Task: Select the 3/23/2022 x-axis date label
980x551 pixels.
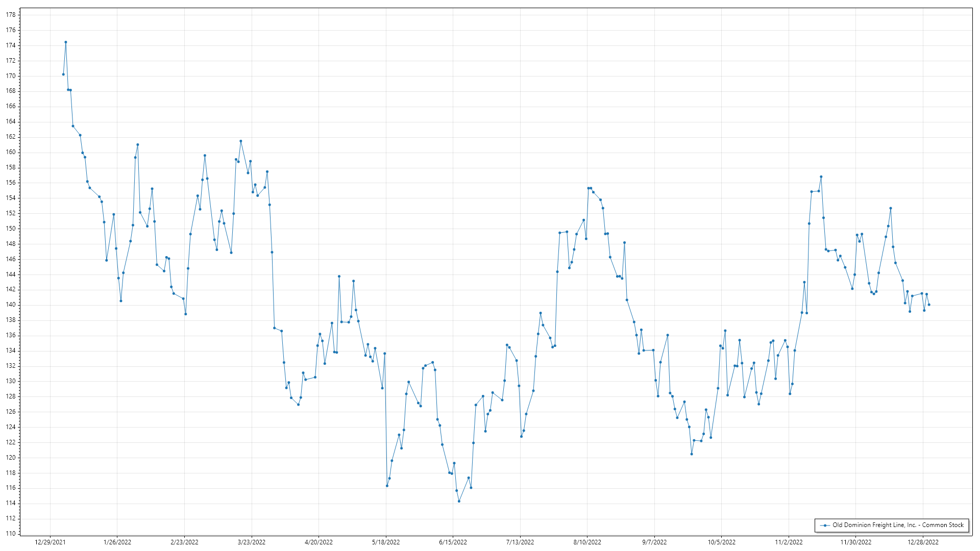Action: click(252, 542)
